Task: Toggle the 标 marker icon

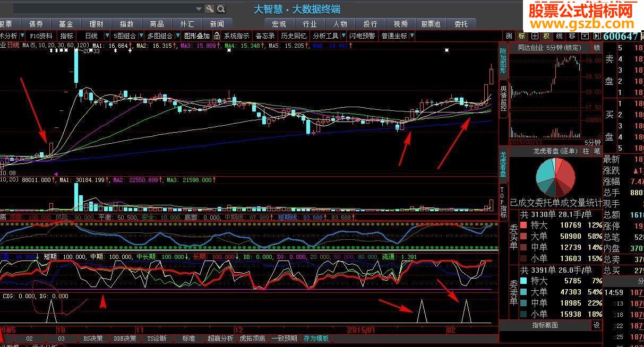Action: click(x=522, y=36)
